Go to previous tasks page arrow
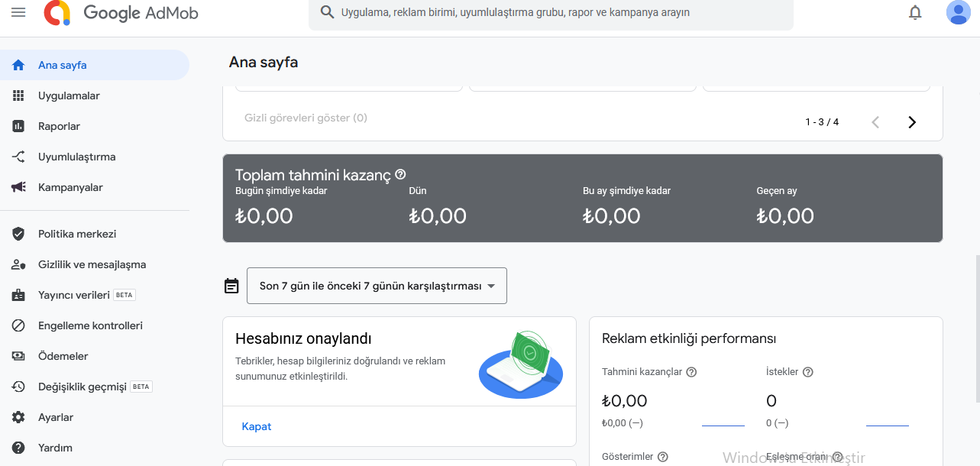 click(x=875, y=122)
